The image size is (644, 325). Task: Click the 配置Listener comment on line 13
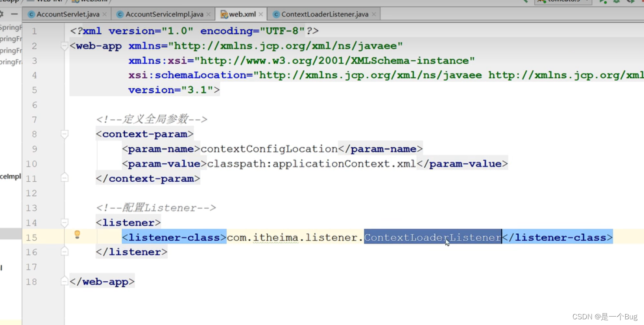click(x=156, y=208)
